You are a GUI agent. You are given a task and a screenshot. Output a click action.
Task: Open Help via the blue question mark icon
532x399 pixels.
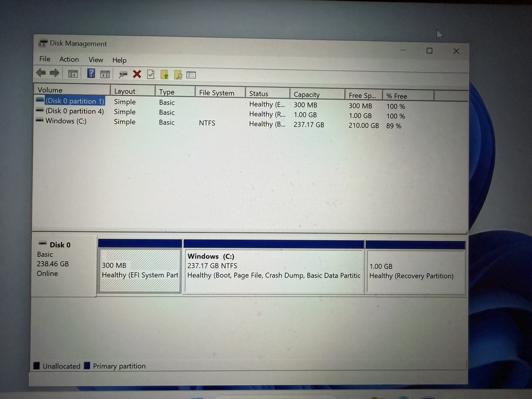click(x=91, y=73)
